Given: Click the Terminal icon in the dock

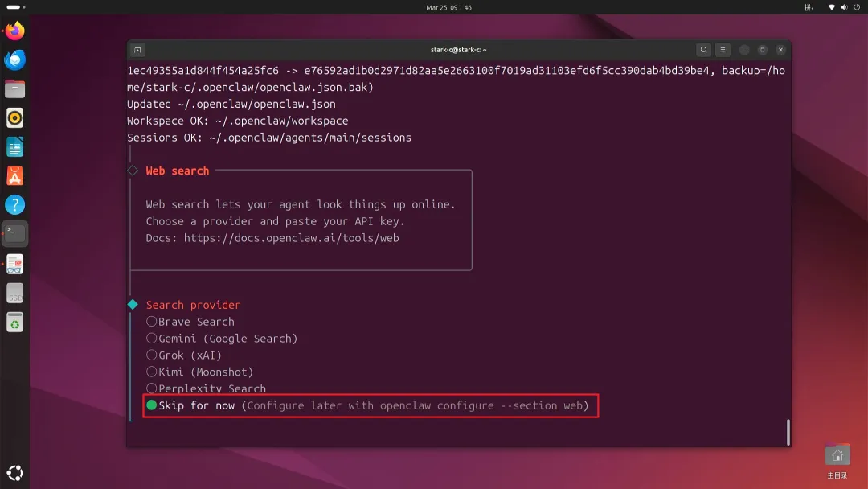Looking at the screenshot, I should [15, 234].
